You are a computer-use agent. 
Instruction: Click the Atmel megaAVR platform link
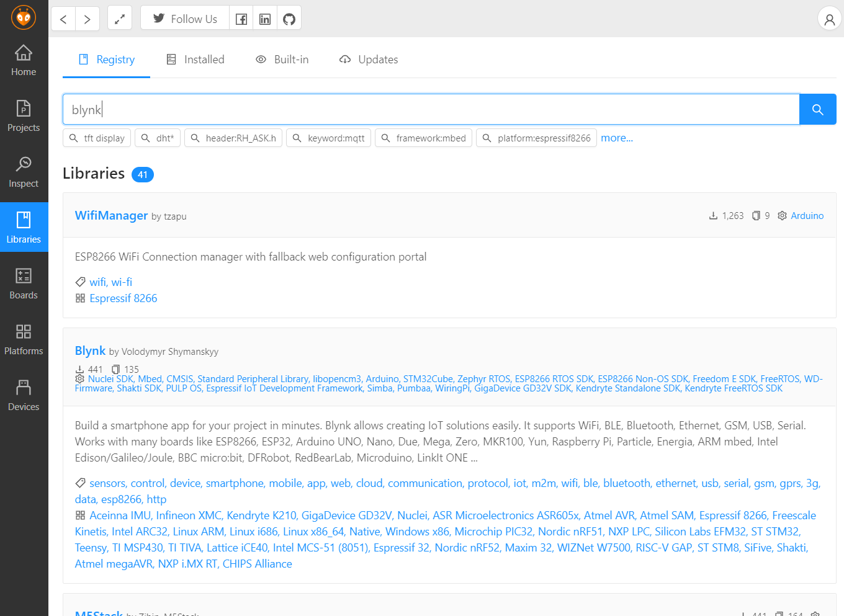(x=114, y=564)
